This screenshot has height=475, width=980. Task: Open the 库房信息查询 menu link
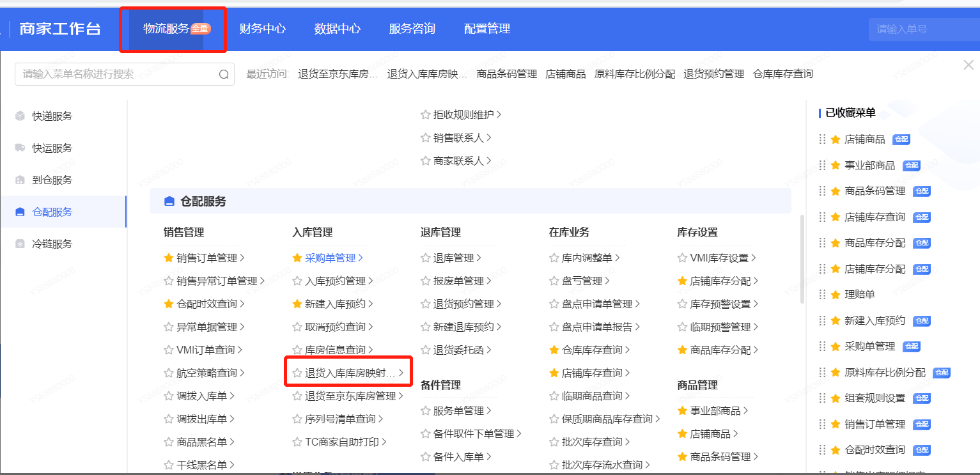[x=336, y=350]
